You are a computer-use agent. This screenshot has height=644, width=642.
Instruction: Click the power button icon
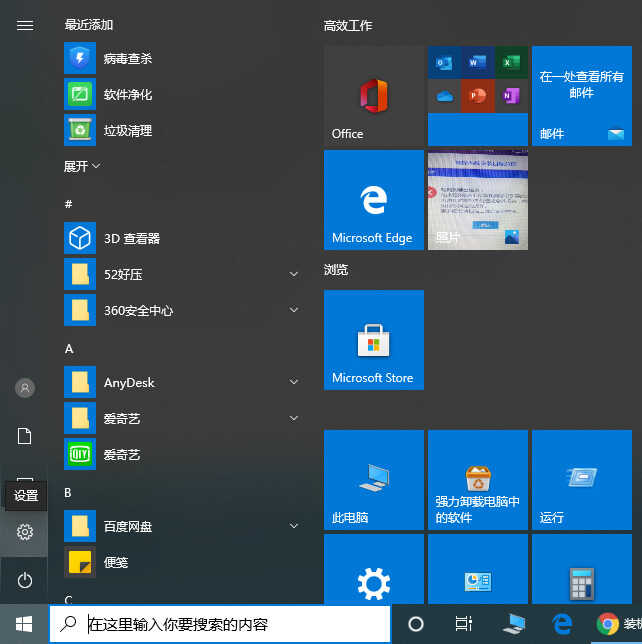click(25, 580)
